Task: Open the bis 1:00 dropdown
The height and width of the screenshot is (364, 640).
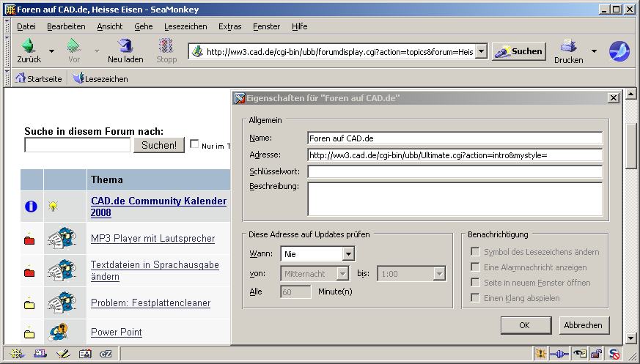Action: tap(412, 274)
